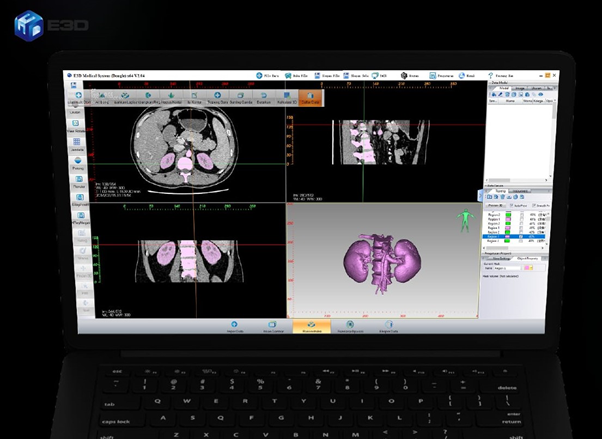
Task: Click the 'Simpan File' save icon in the top toolbar
Action: (x=317, y=76)
